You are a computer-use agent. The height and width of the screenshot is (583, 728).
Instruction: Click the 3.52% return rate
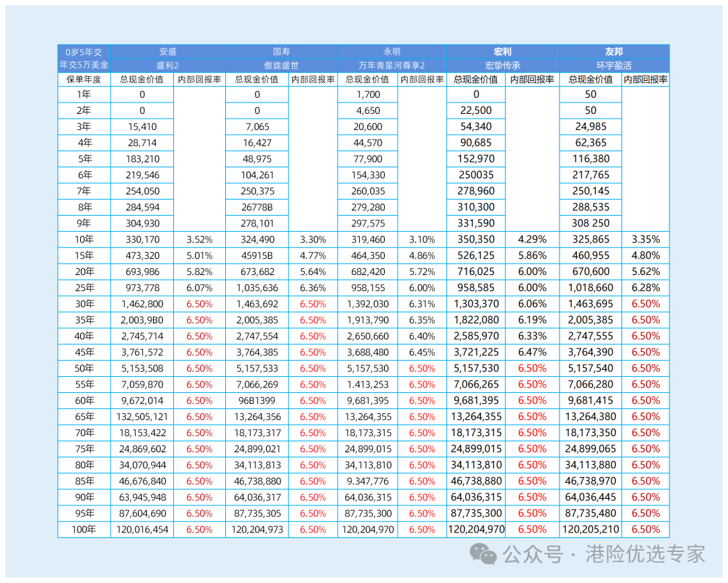point(199,239)
